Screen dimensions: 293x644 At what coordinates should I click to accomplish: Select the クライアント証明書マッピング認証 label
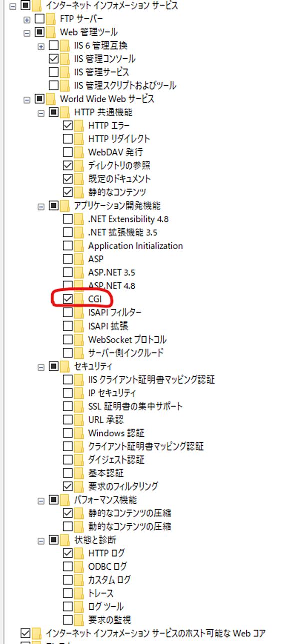pos(146,446)
